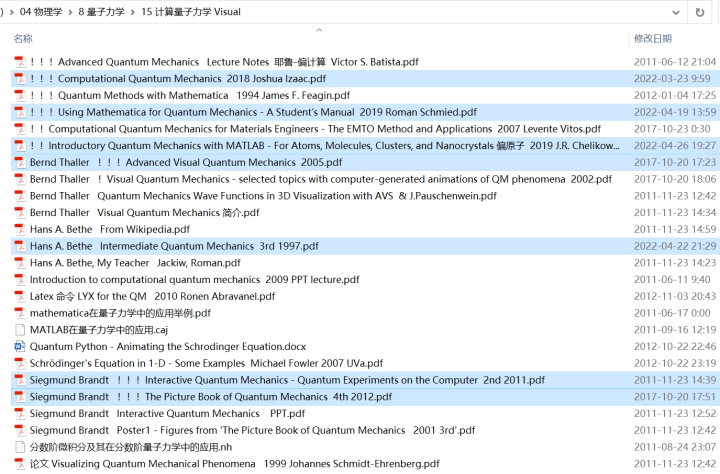Expand chevron after "04 物理学" breadcrumb
The image size is (720, 474).
point(70,12)
